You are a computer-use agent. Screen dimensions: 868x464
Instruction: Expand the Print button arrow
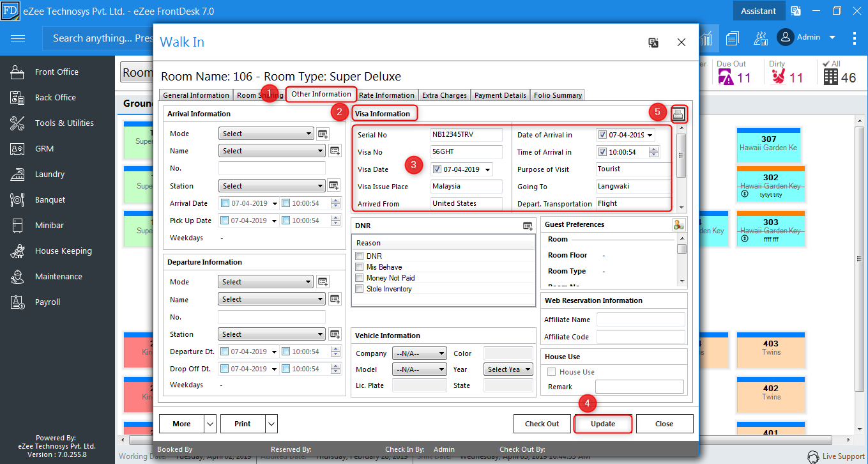271,424
